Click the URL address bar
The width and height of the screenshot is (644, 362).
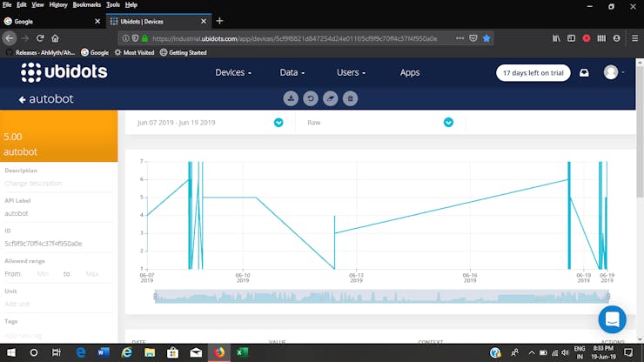click(x=294, y=38)
